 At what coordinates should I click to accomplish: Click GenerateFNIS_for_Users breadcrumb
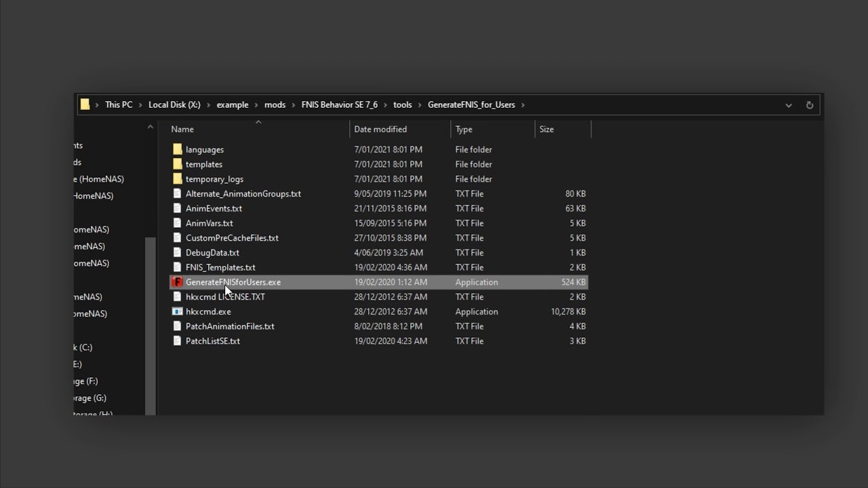point(471,105)
